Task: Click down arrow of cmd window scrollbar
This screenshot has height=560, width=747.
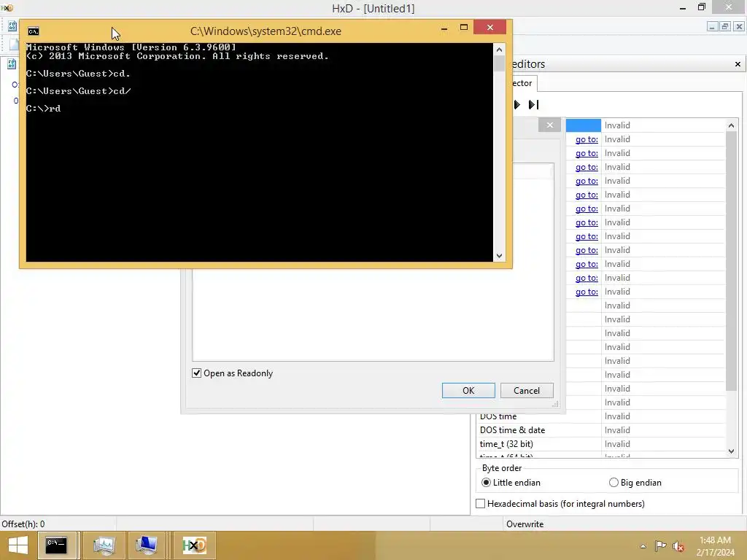Action: (499, 256)
